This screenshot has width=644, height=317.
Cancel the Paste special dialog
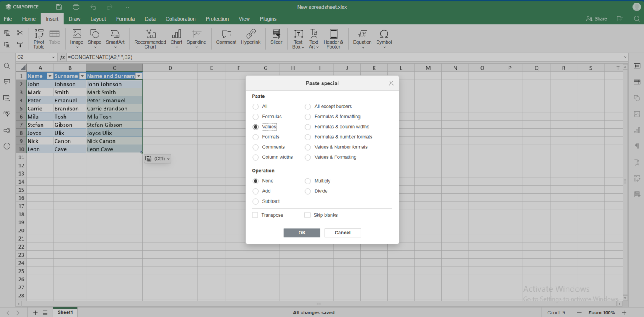[342, 233]
